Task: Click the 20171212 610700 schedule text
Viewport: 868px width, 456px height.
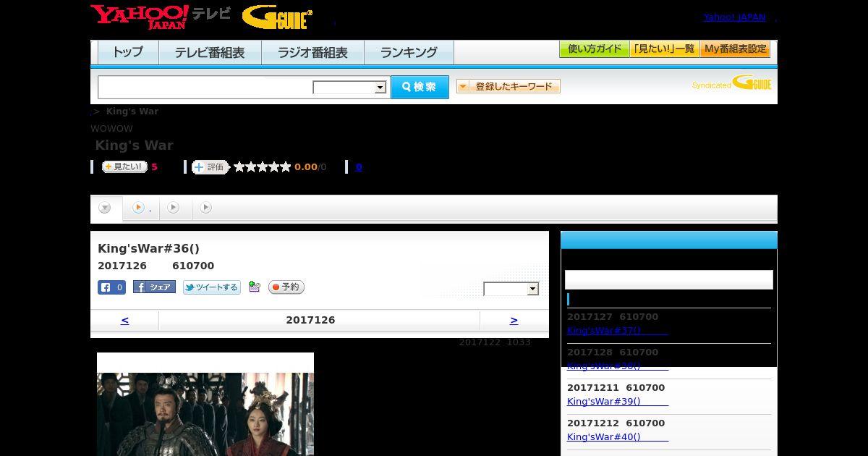Action: click(616, 423)
